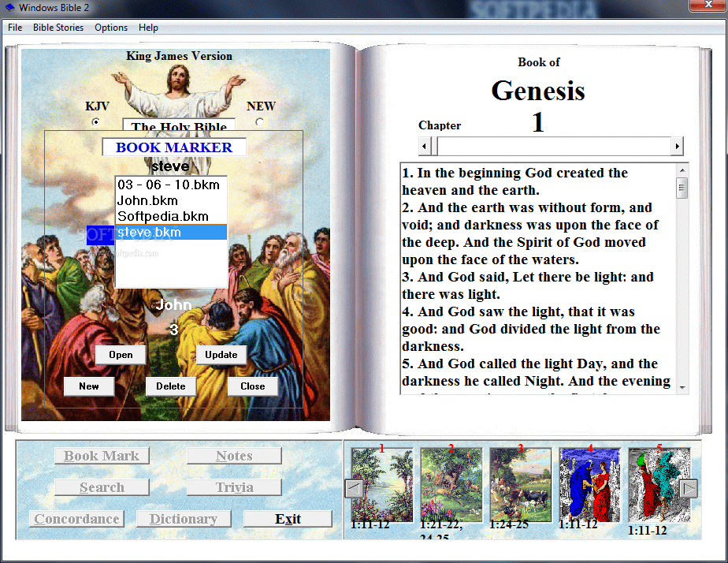Image resolution: width=728 pixels, height=563 pixels.
Task: Open the Concordance button
Action: 76,519
